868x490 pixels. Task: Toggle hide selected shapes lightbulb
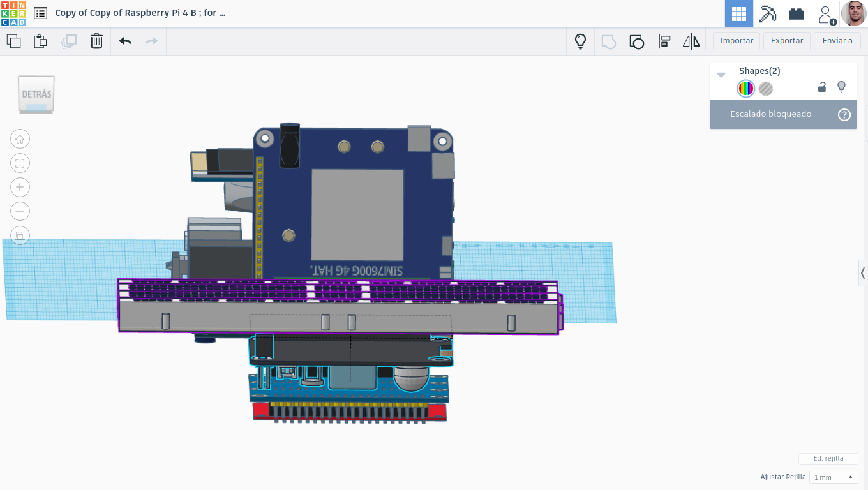click(x=841, y=87)
